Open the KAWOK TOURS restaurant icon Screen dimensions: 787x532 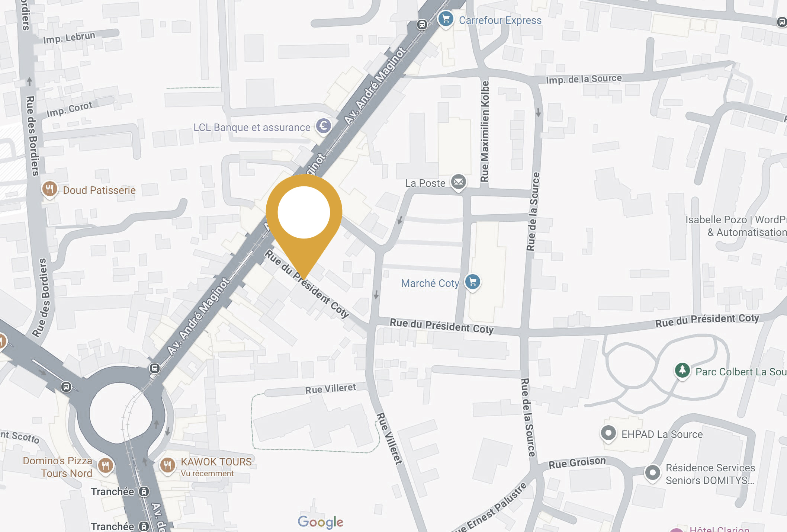click(167, 466)
